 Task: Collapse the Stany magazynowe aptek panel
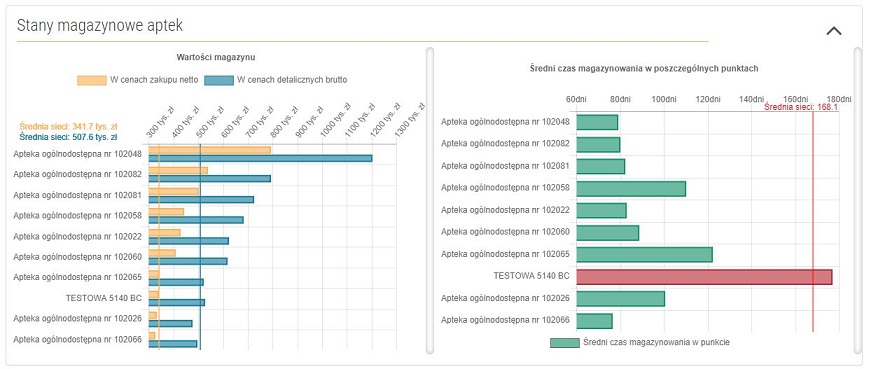click(x=834, y=31)
